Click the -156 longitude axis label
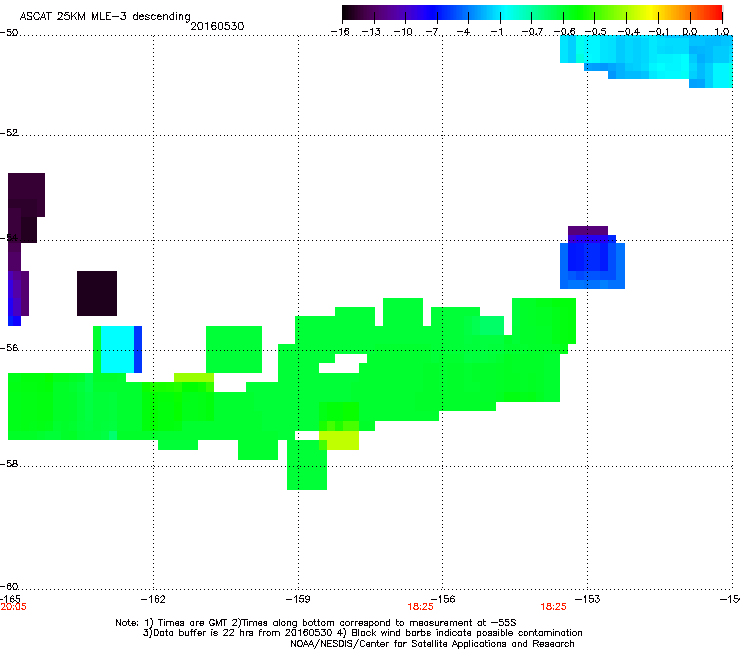The height and width of the screenshot is (650, 740). coord(443,599)
